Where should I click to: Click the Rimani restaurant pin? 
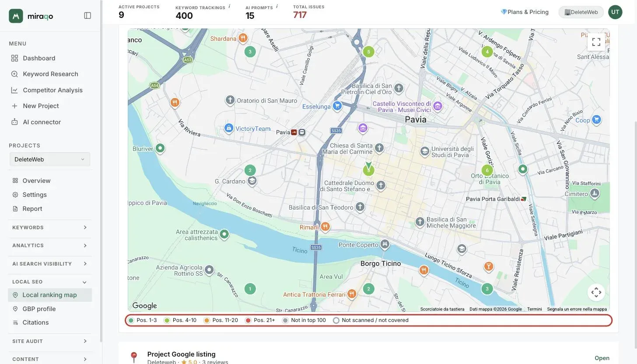tap(325, 227)
